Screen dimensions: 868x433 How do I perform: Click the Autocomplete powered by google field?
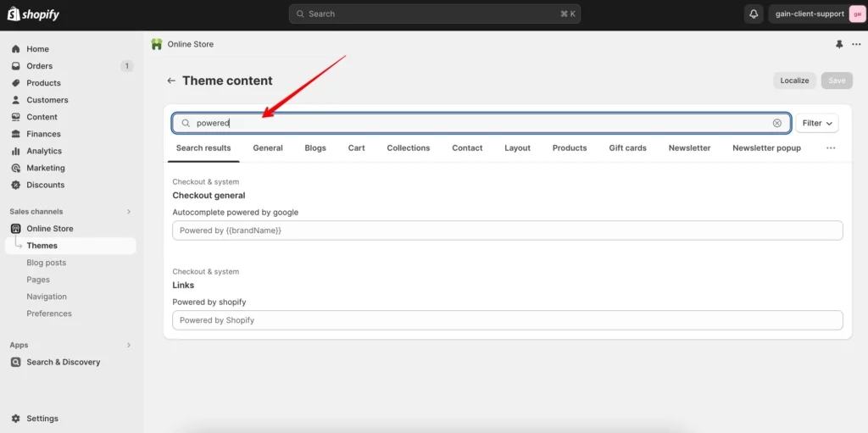pyautogui.click(x=508, y=230)
